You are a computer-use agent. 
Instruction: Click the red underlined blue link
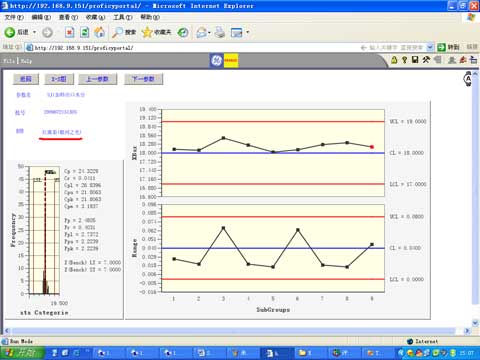point(61,132)
